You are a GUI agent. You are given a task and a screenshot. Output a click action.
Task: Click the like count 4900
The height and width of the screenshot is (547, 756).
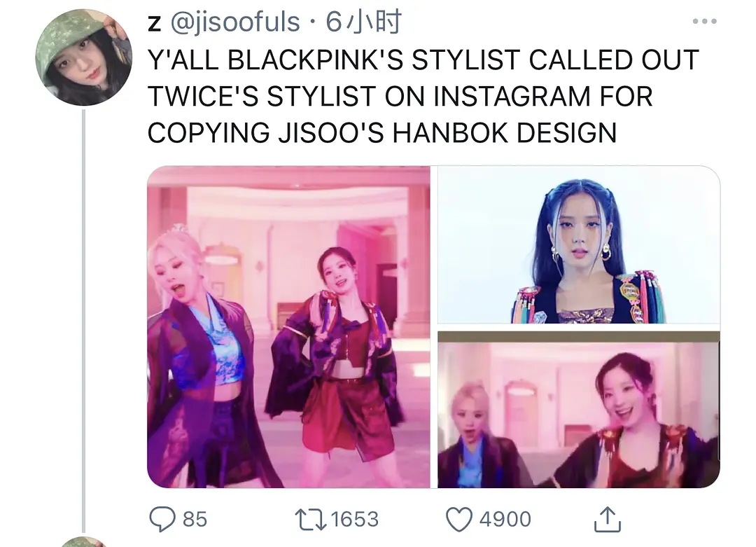pyautogui.click(x=505, y=520)
